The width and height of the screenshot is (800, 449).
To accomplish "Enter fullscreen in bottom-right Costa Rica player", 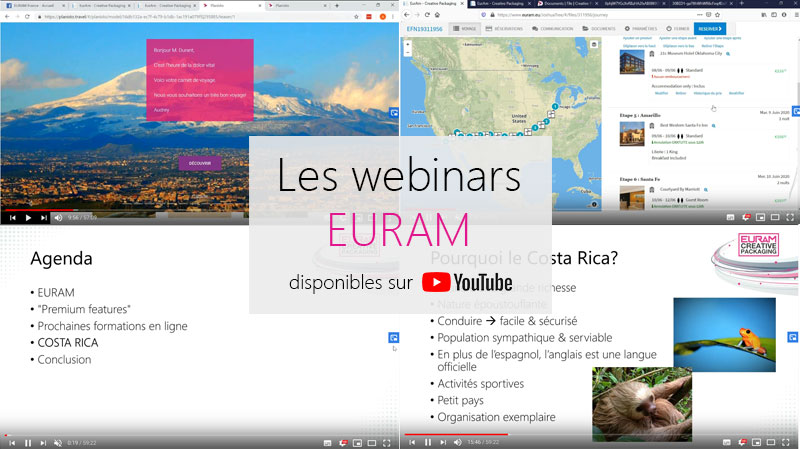I will coord(786,442).
